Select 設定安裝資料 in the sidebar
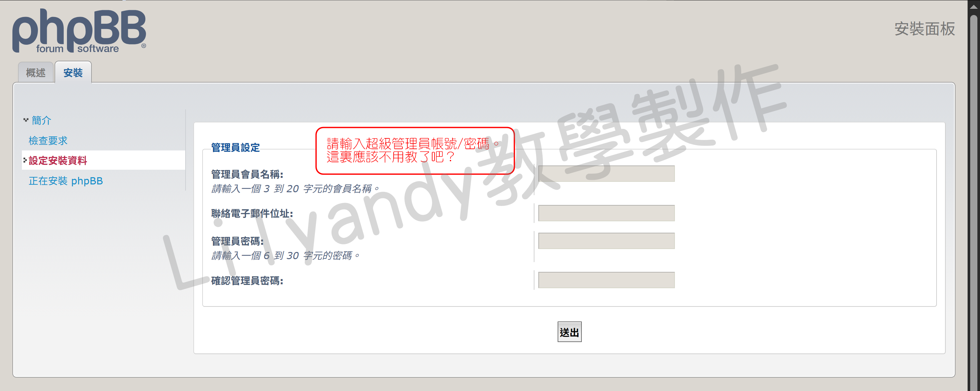 [x=58, y=161]
